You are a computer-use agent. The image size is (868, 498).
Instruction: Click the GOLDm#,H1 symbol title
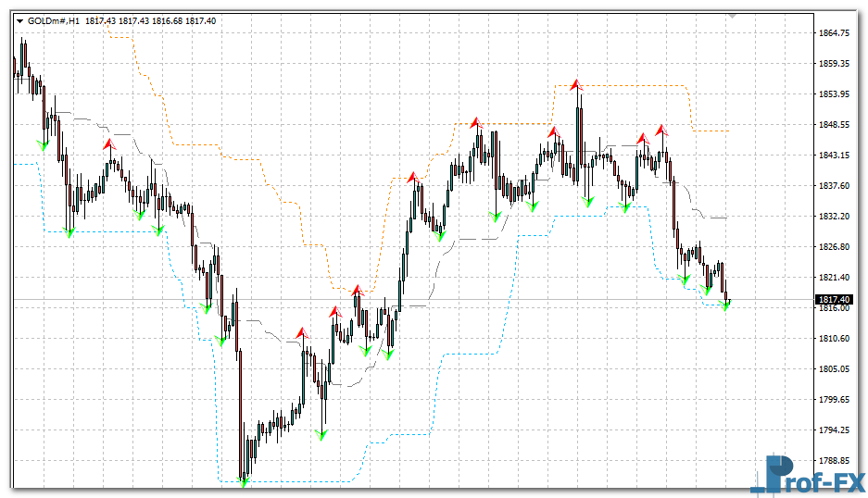point(55,21)
